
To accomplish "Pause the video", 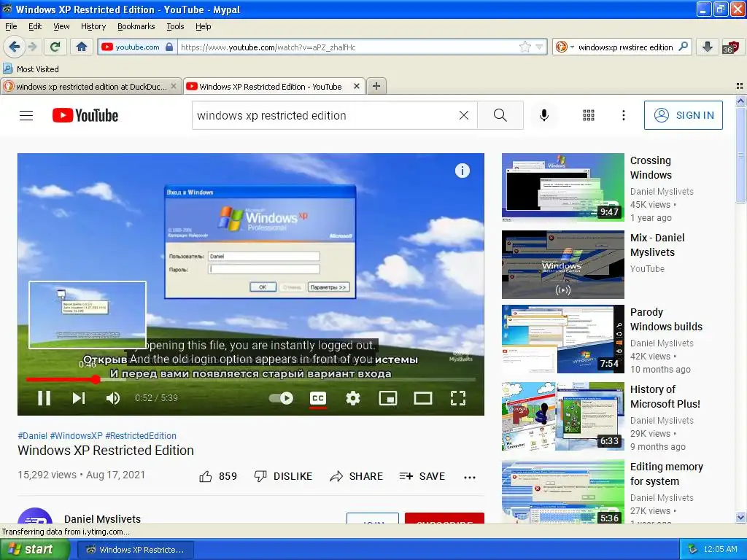I will (x=44, y=398).
